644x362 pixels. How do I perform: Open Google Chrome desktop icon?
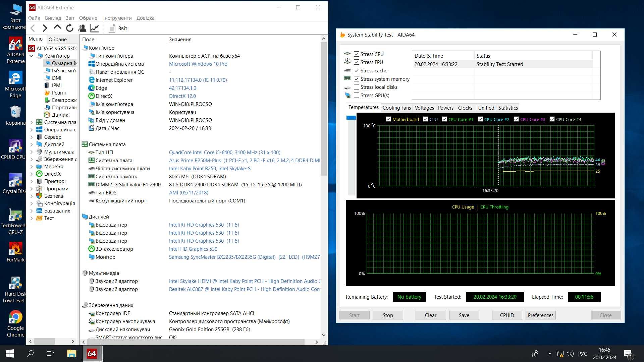coord(15,324)
